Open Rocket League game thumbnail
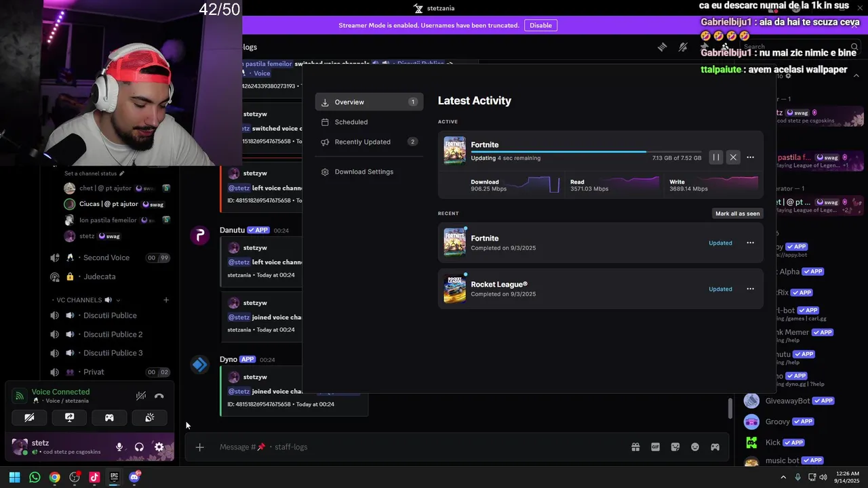This screenshot has width=868, height=488. 455,289
